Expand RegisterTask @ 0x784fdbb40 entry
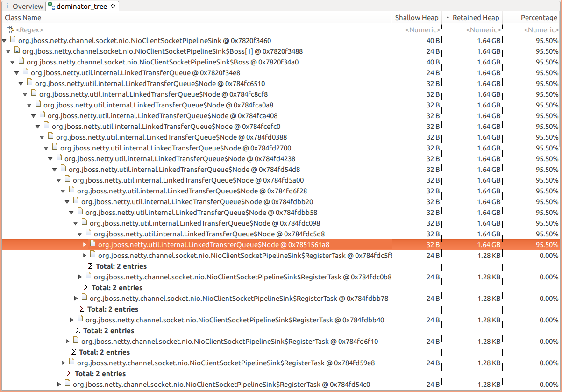The height and width of the screenshot is (392, 562). coord(71,320)
